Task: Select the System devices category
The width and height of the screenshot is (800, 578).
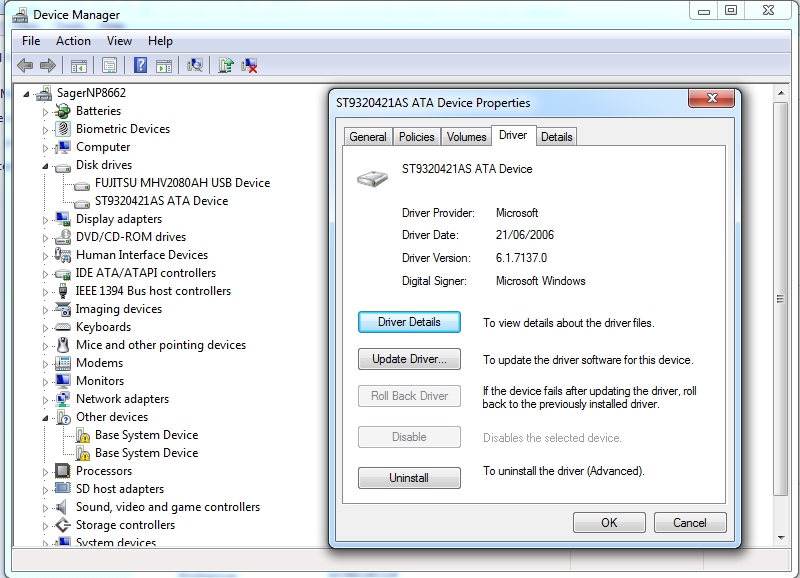Action: pos(116,542)
